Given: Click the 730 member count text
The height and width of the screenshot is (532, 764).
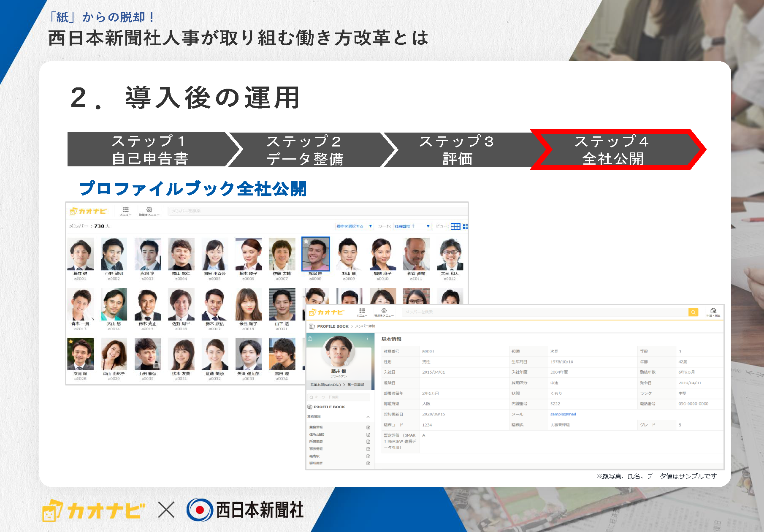Looking at the screenshot, I should pos(99,226).
